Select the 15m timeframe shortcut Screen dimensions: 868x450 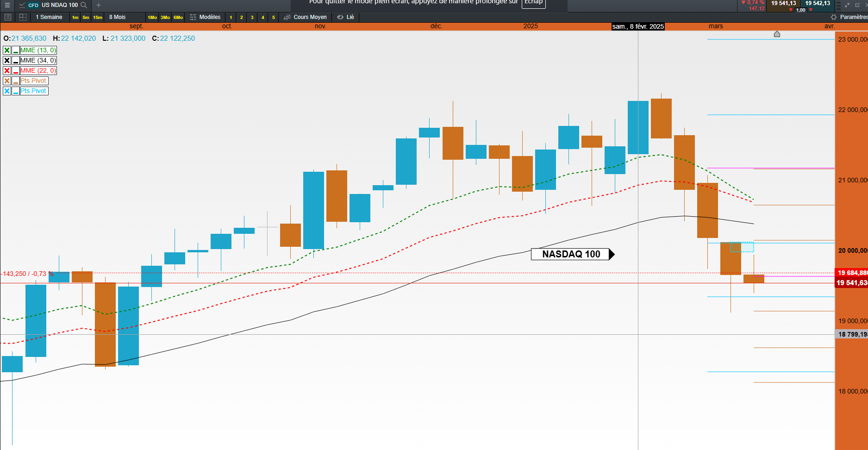click(98, 18)
